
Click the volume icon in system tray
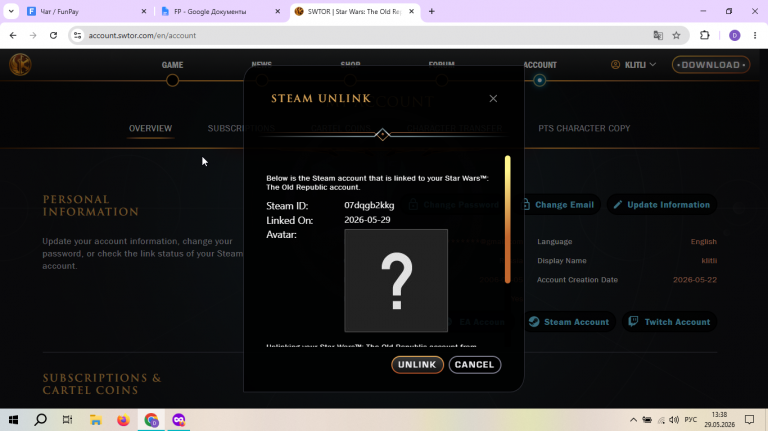tap(674, 420)
